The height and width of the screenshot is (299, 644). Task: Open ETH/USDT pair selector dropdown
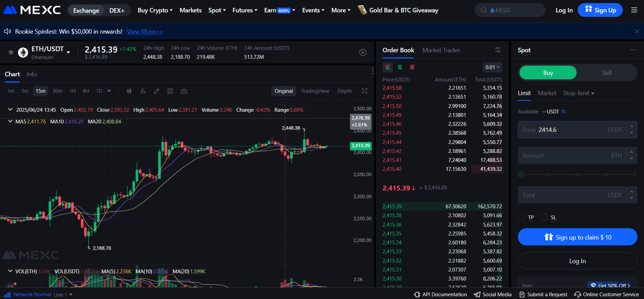[68, 52]
